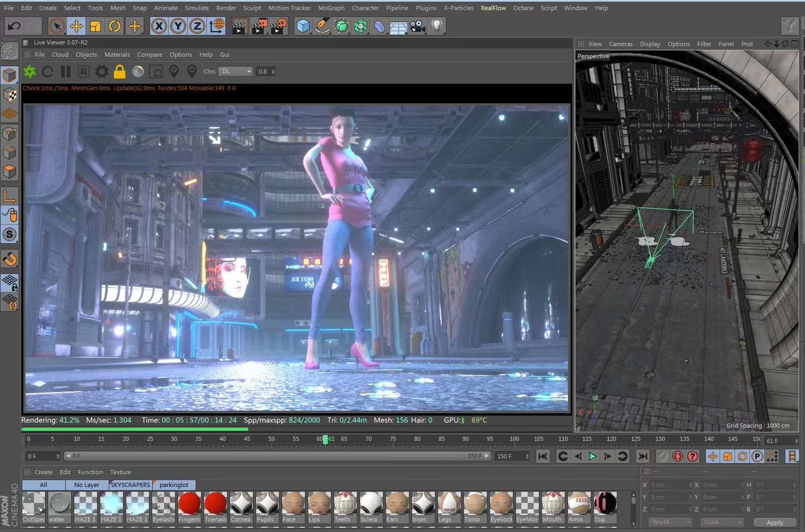Open the Scale mode dropdown
805x532 pixels.
click(722, 522)
